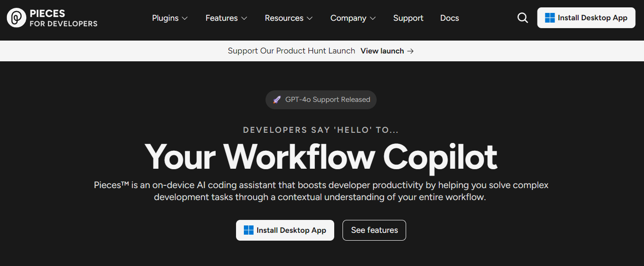Click the PIECES FOR DEVELOPERS wordmark
644x266 pixels.
(x=64, y=18)
